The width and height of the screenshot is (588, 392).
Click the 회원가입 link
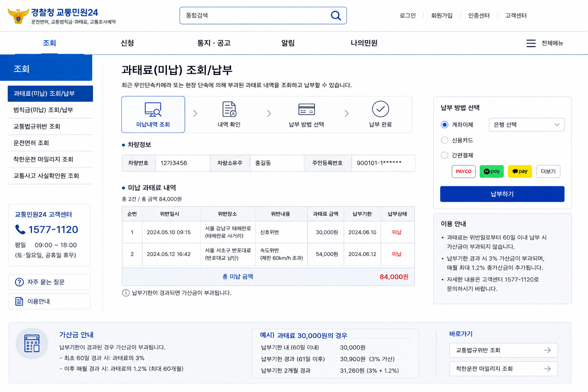[442, 15]
